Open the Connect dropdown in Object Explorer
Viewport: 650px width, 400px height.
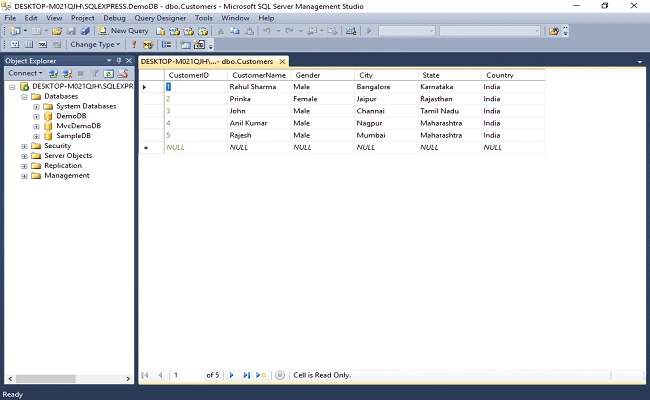25,73
